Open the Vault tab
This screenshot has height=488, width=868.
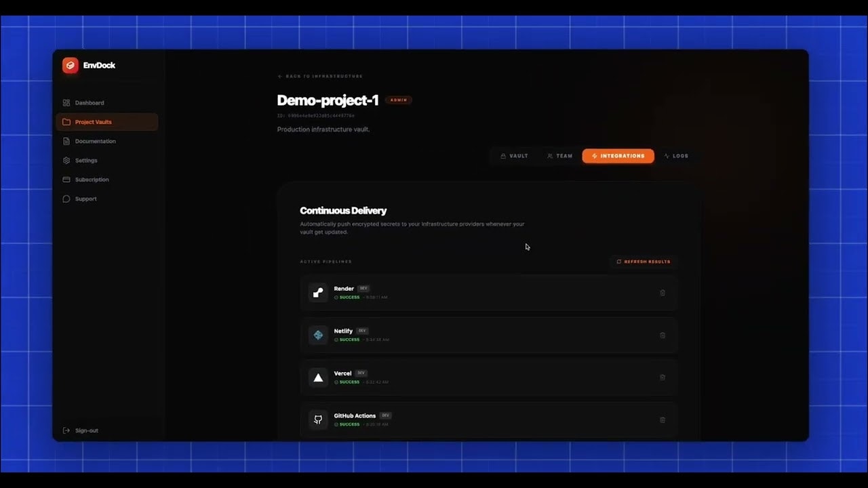(x=514, y=156)
